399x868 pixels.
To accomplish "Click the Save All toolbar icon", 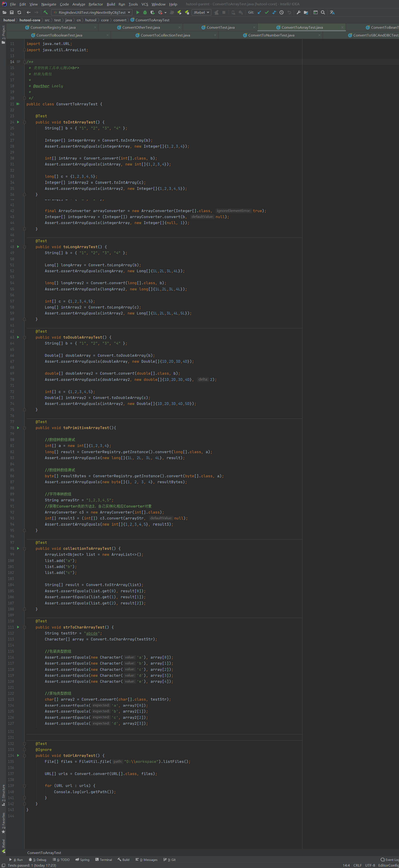I will pos(12,12).
